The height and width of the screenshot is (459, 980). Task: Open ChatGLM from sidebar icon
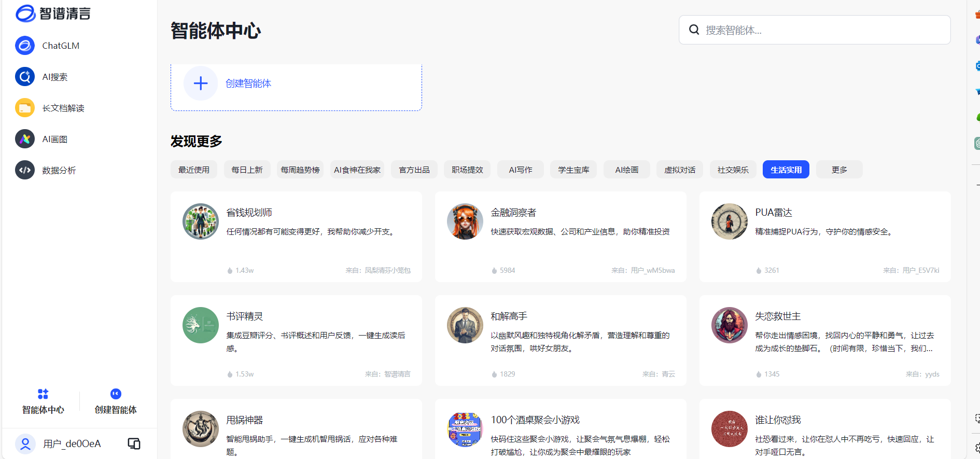coord(25,46)
